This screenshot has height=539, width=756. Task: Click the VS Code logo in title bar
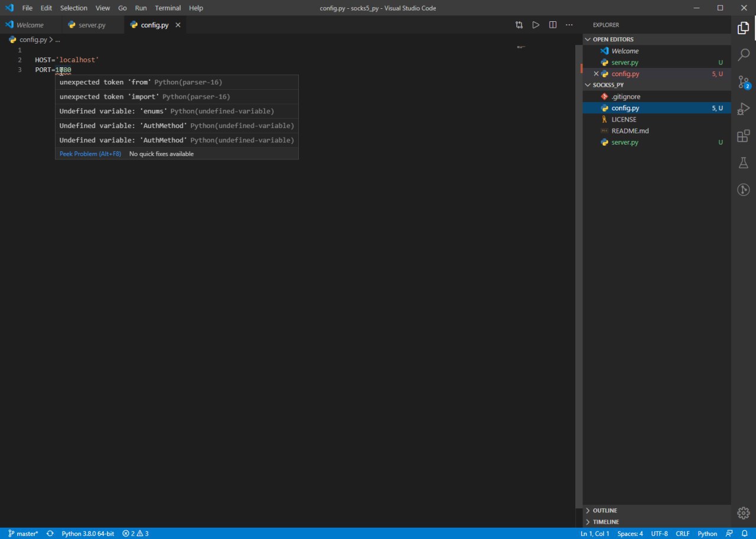point(9,8)
